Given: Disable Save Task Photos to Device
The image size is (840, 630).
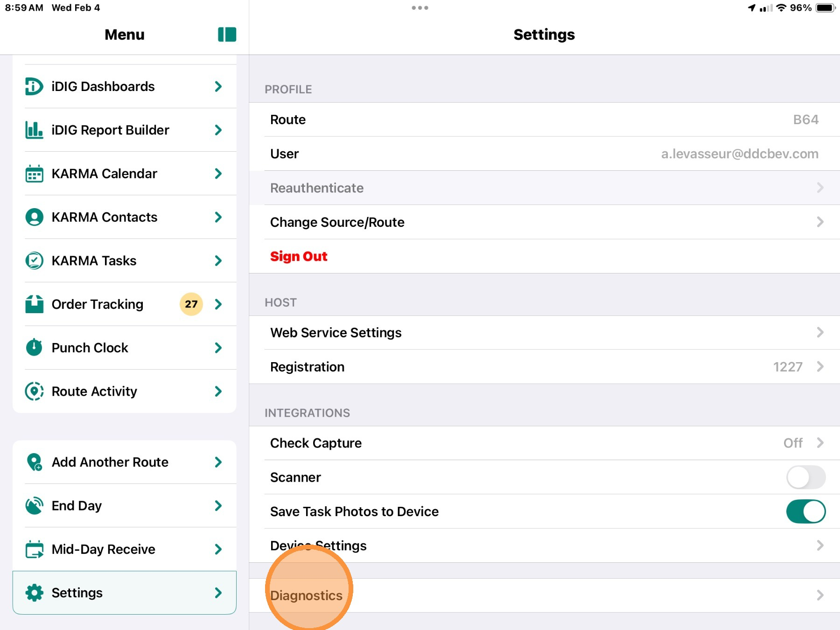Looking at the screenshot, I should (806, 511).
